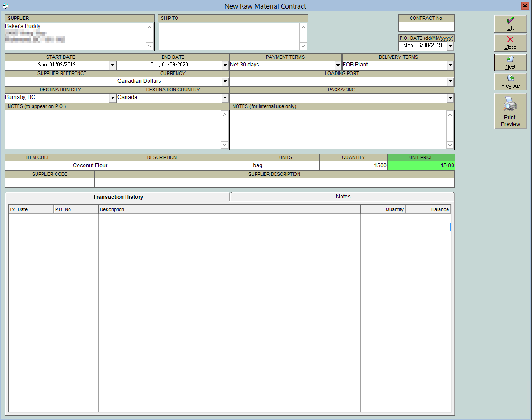Click the Quantity column header in history
Viewport: 532px width, 420px height.
point(383,209)
